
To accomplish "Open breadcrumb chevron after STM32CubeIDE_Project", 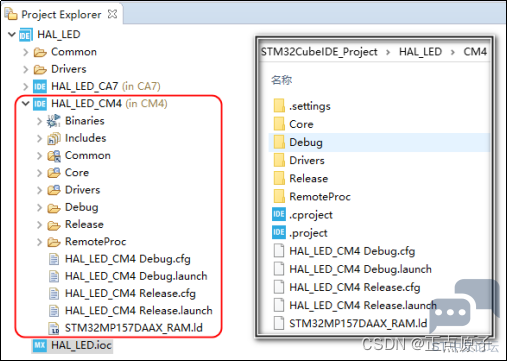I will (x=388, y=53).
